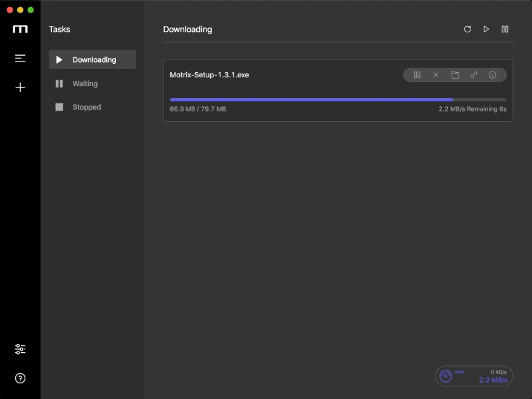The image size is (532, 399).
Task: Resume all tasks from the top toolbar
Action: point(486,29)
